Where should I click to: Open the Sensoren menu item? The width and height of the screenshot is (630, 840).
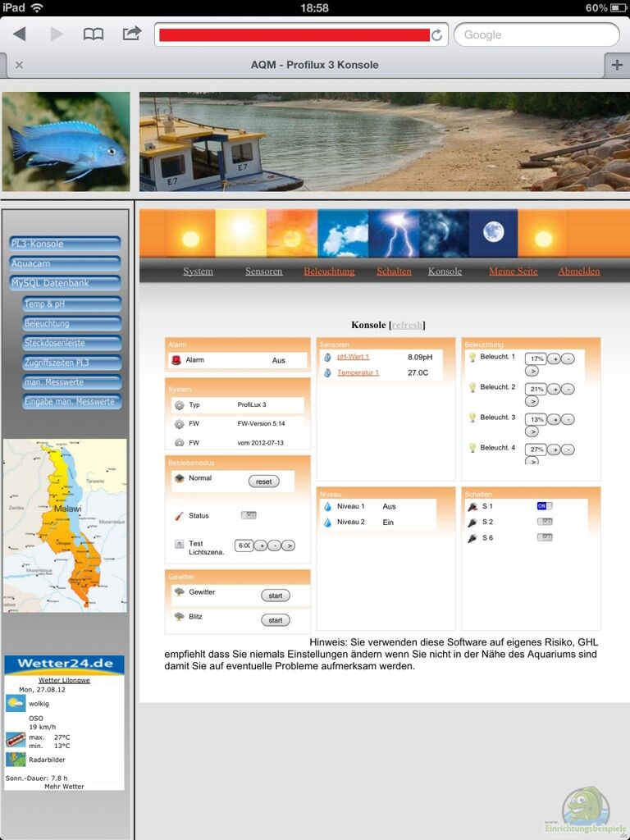pyautogui.click(x=263, y=272)
